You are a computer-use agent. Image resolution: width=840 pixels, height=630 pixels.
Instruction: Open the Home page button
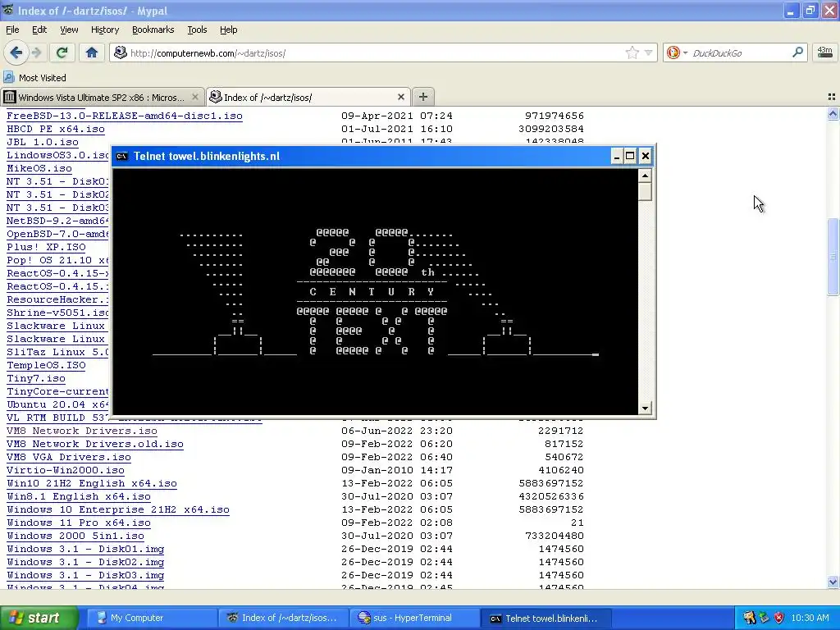[x=92, y=52]
